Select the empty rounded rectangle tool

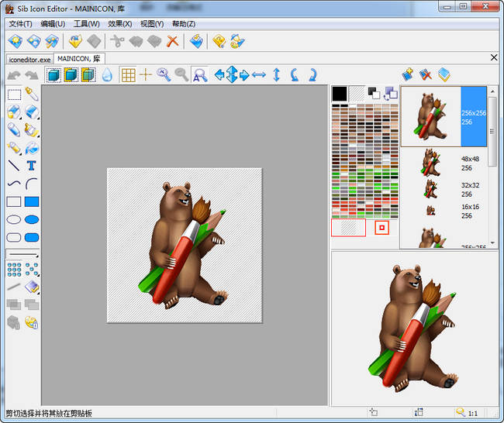[x=14, y=238]
